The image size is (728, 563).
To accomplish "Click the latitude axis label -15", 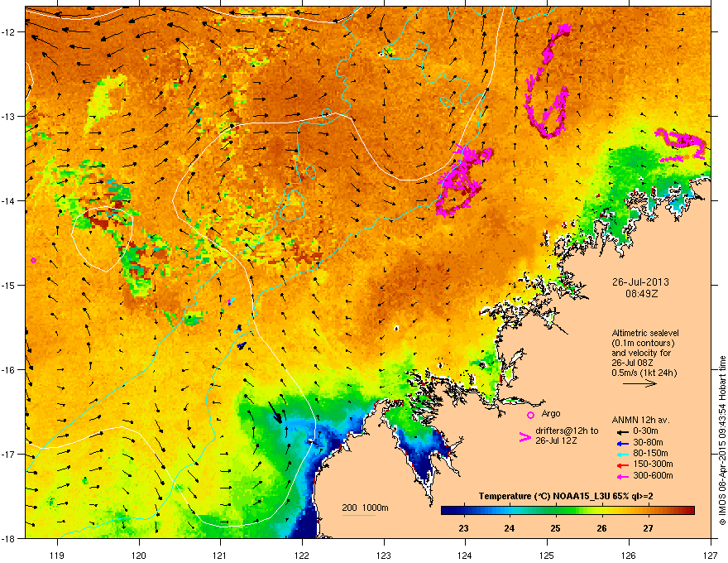I will (8, 285).
